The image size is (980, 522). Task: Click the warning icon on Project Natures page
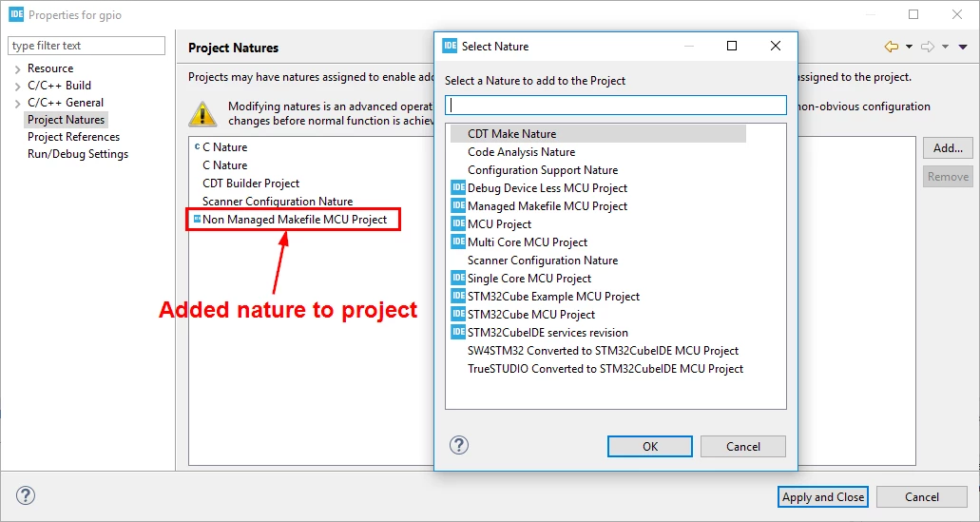tap(202, 114)
